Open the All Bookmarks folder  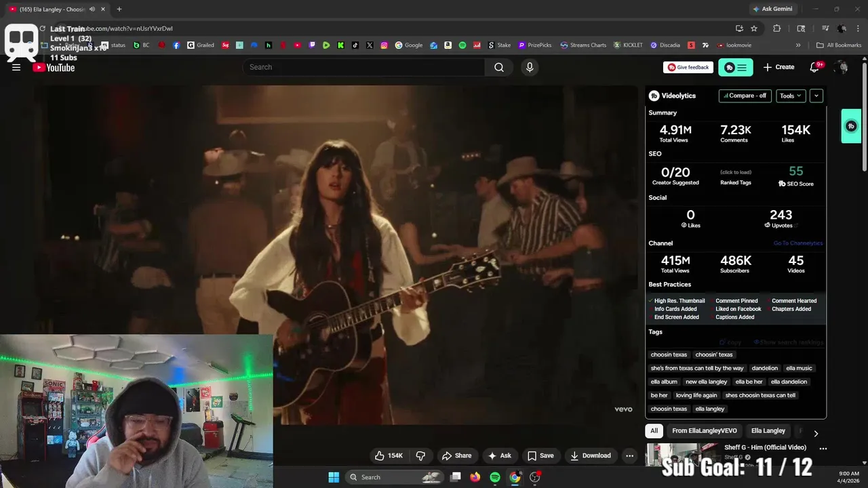pos(839,45)
